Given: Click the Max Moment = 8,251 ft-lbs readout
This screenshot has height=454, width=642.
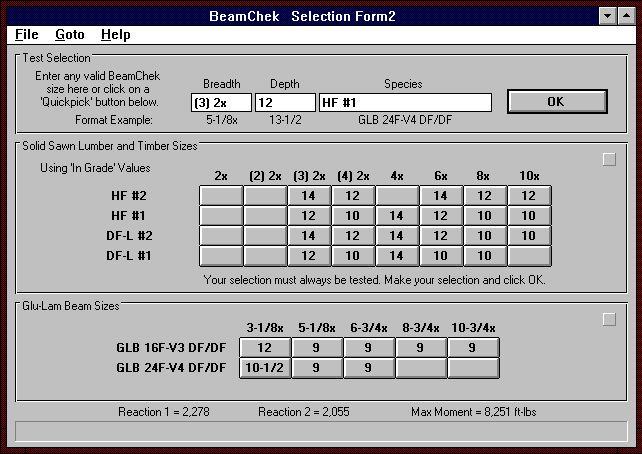Looking at the screenshot, I should click(x=474, y=412).
